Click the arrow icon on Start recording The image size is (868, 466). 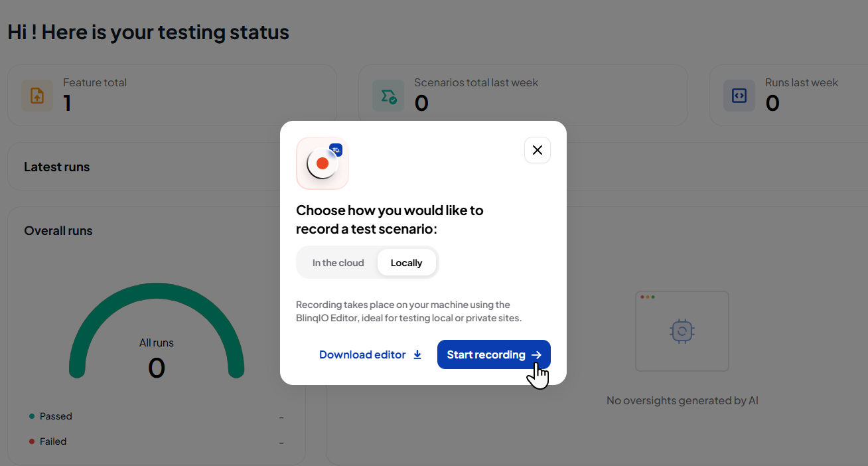pos(537,355)
